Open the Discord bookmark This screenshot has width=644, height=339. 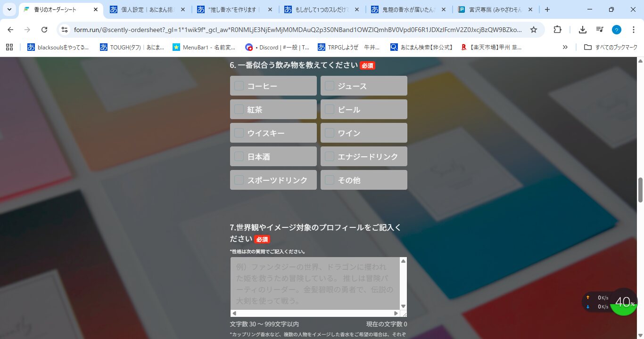coord(277,47)
